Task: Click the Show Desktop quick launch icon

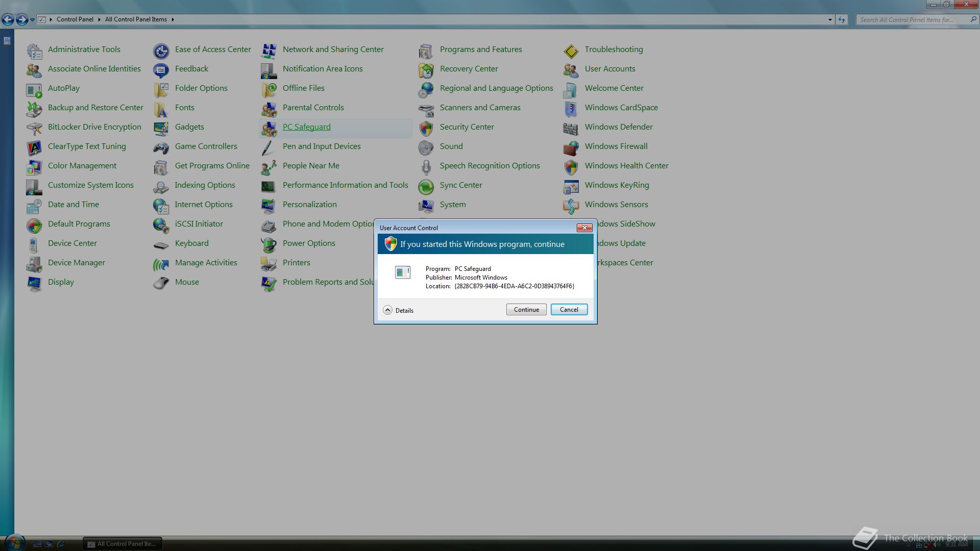Action: (37, 544)
